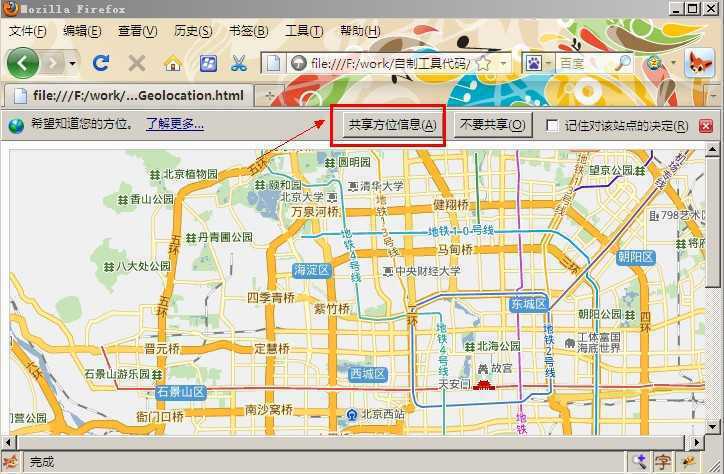724x474 pixels.
Task: Expand the address bar history dropdown
Action: pos(503,63)
